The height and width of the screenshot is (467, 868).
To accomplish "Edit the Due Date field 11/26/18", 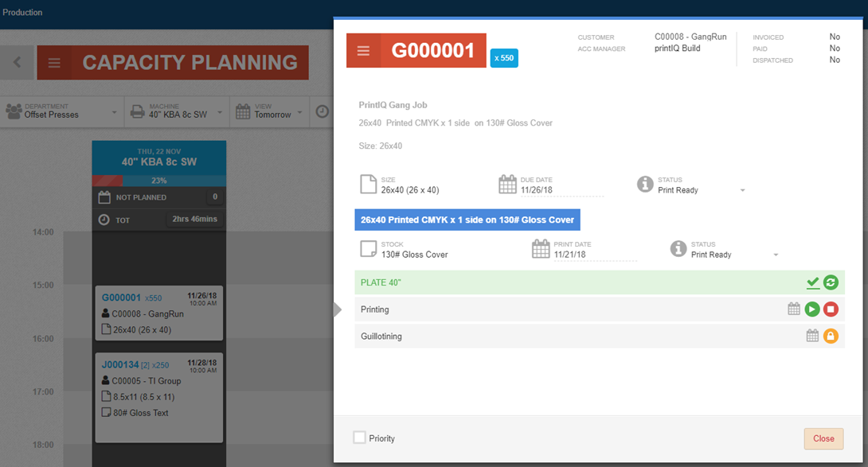I will click(561, 190).
